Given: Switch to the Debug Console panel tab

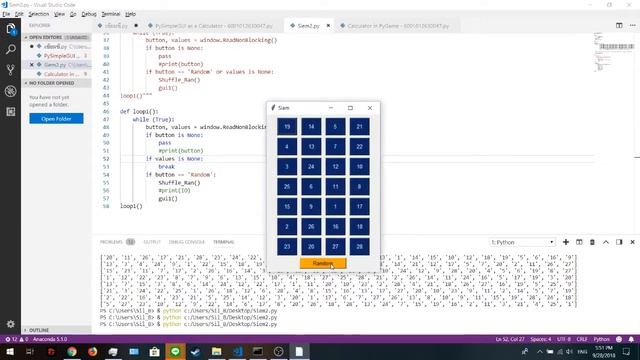Looking at the screenshot, I should (x=187, y=242).
